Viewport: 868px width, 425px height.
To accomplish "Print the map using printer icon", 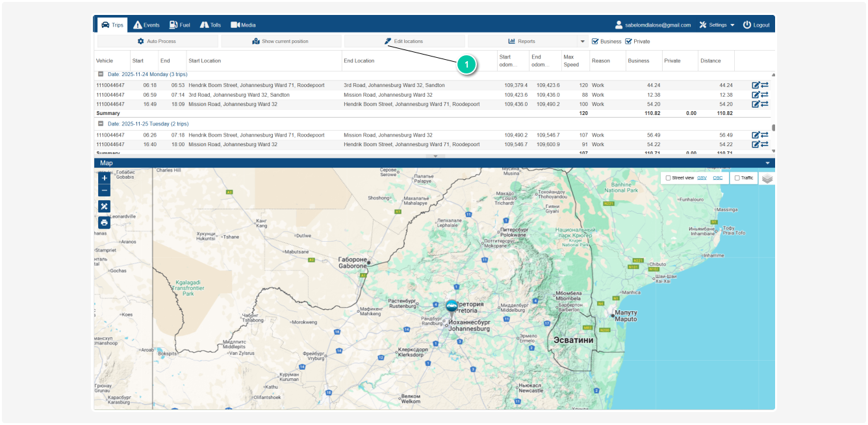I will [104, 222].
